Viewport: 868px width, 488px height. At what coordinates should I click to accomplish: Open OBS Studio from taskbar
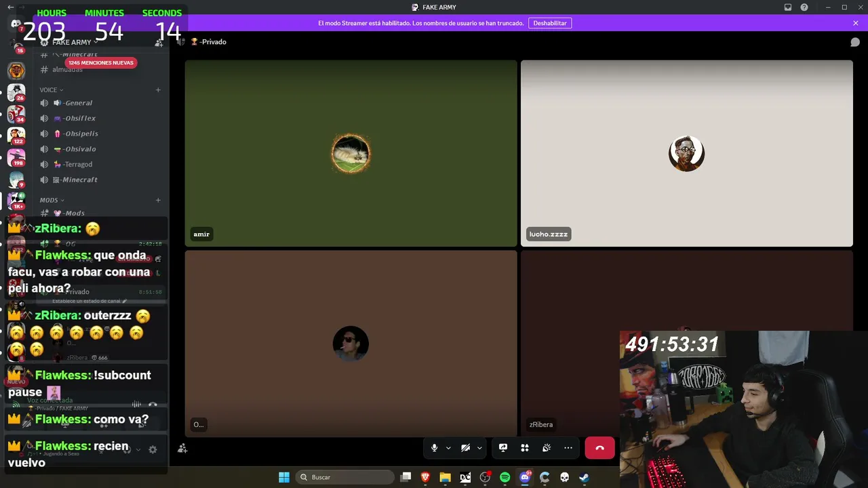click(485, 477)
